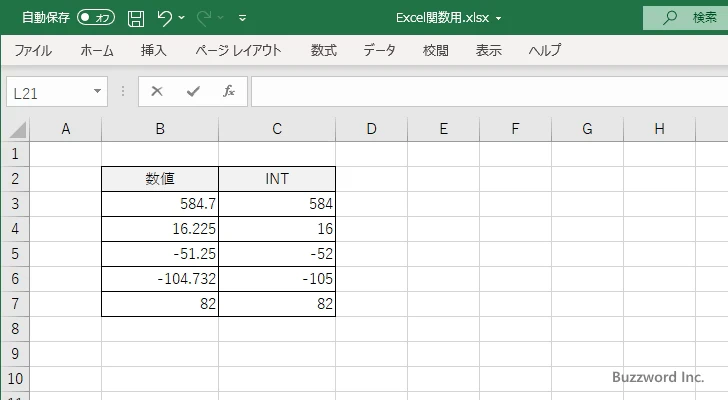Image resolution: width=728 pixels, height=400 pixels.
Task: Select row 3 header
Action: pyautogui.click(x=15, y=204)
